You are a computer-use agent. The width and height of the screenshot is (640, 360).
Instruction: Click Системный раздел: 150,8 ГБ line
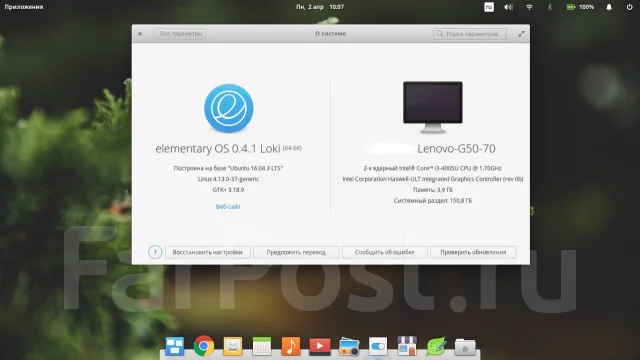(433, 201)
